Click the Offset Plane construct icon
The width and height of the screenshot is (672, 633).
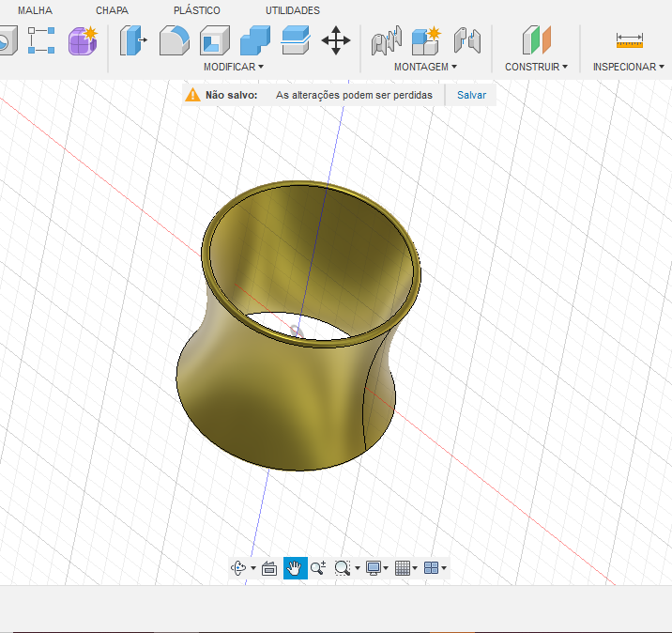point(537,40)
